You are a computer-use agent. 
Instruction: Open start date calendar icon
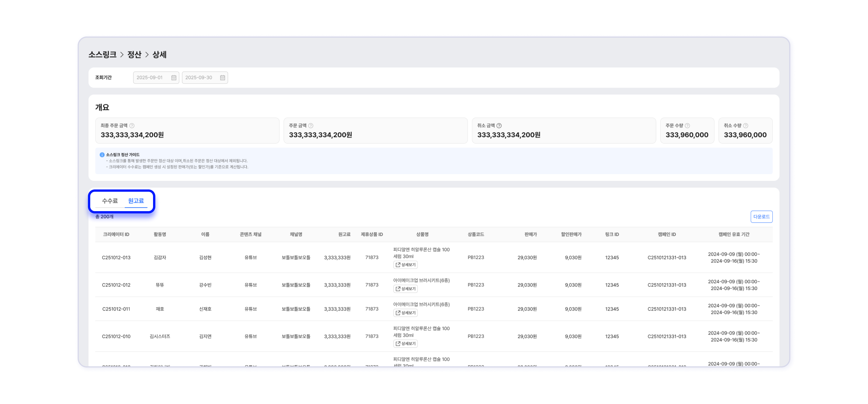pyautogui.click(x=174, y=78)
